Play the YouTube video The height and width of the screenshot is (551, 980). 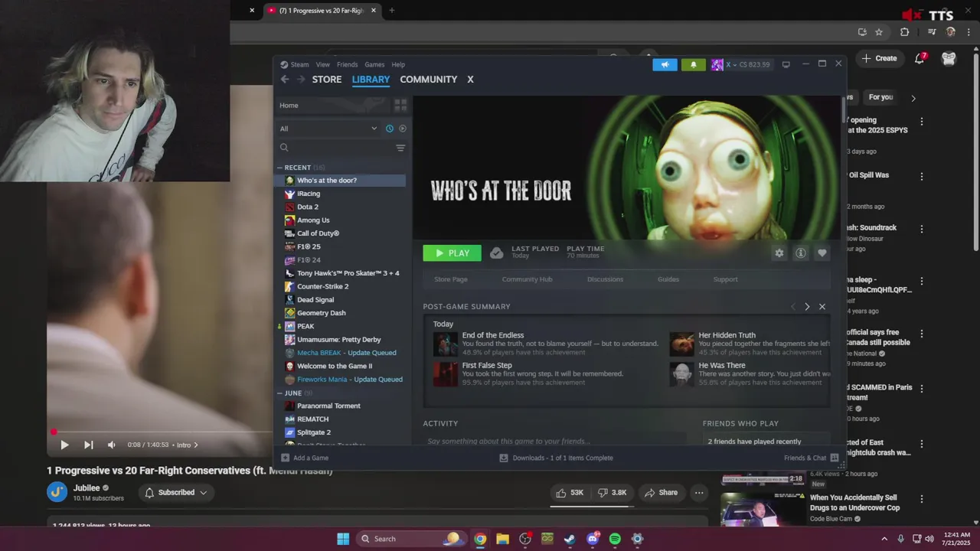[x=64, y=445]
